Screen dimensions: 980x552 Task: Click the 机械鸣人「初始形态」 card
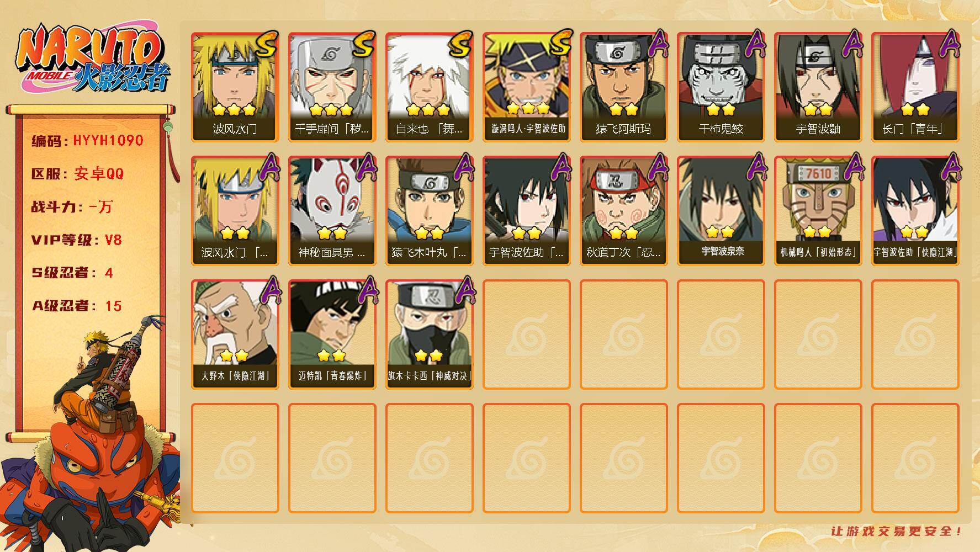coord(818,211)
